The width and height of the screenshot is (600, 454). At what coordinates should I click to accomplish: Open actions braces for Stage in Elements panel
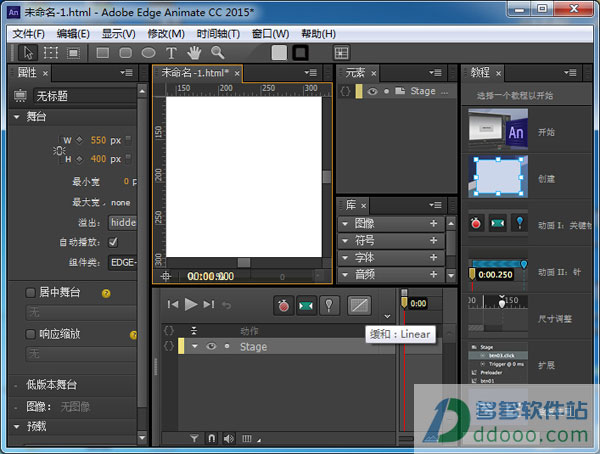345,91
